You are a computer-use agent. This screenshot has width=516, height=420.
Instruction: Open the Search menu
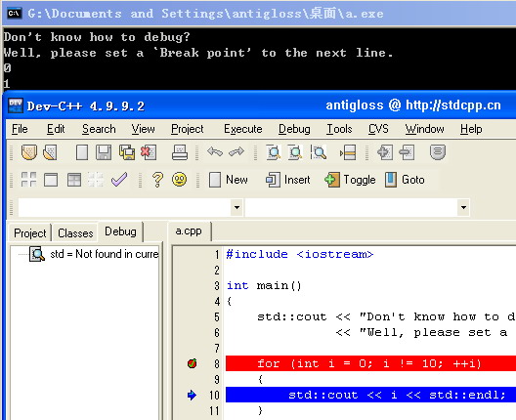(x=99, y=129)
